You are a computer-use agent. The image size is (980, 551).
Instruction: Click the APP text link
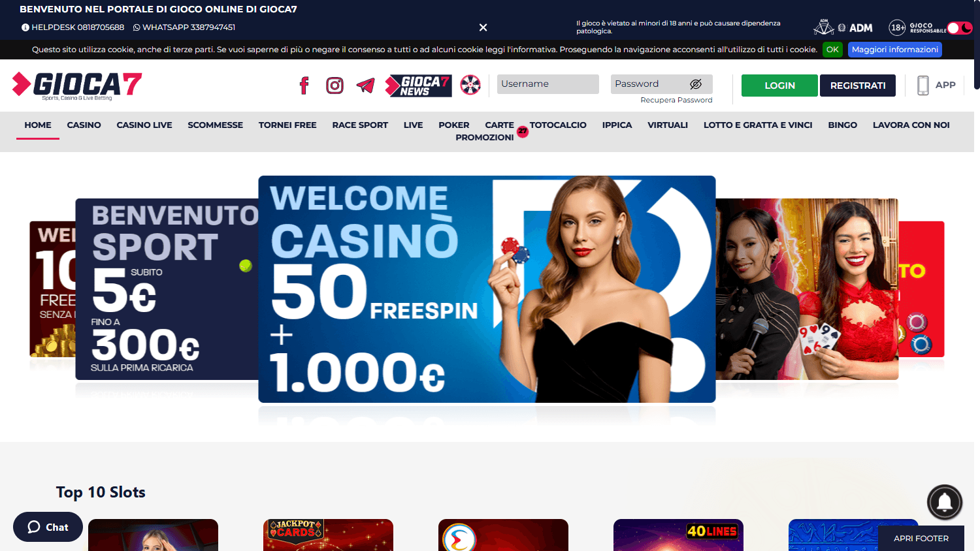(x=945, y=86)
